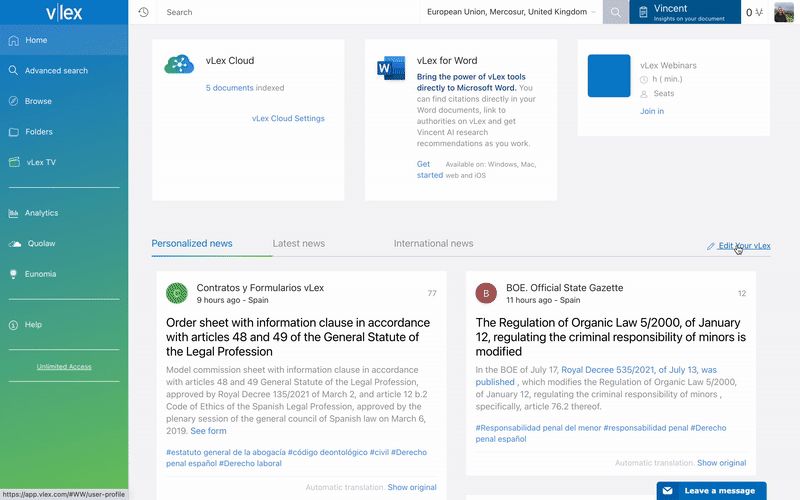This screenshot has height=500, width=800.
Task: Show original for Contratos article
Action: 412,488
